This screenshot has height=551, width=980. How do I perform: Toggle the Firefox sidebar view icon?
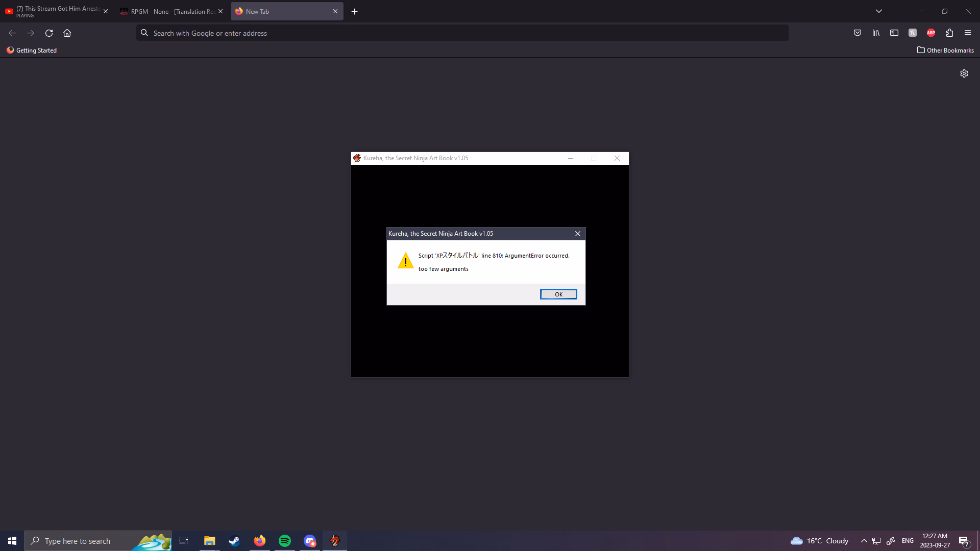(x=894, y=33)
